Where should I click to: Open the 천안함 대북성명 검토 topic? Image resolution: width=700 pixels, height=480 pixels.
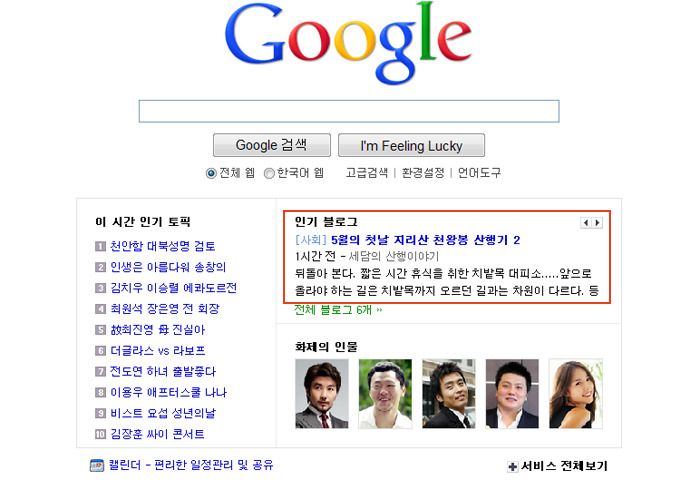click(x=163, y=246)
